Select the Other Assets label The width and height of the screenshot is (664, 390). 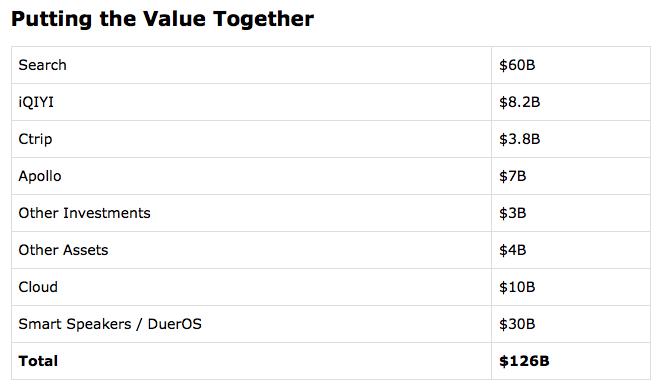point(63,250)
